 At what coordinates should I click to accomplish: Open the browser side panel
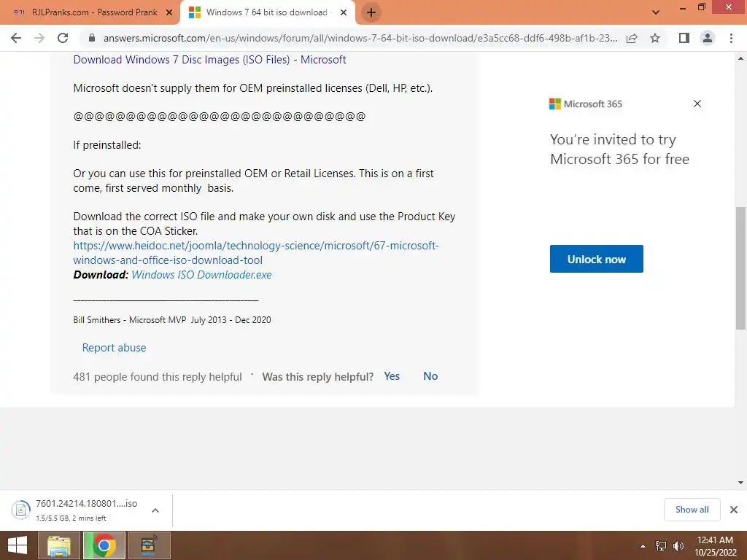(684, 38)
